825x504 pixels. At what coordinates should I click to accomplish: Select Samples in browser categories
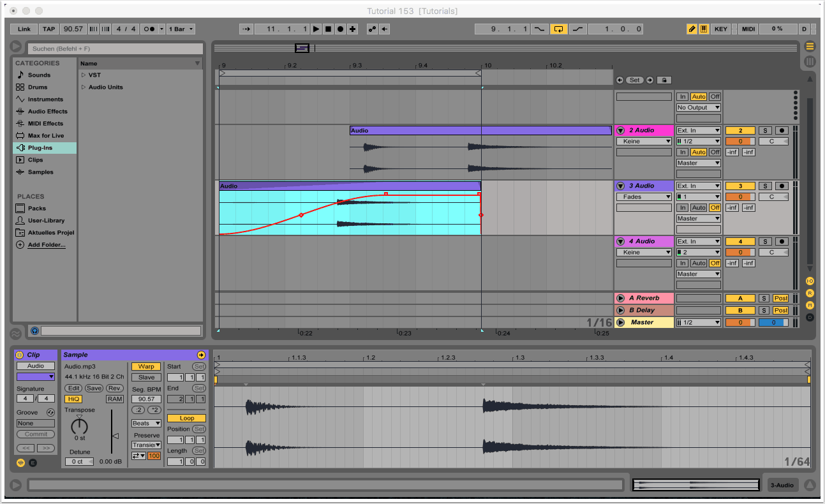coord(40,172)
